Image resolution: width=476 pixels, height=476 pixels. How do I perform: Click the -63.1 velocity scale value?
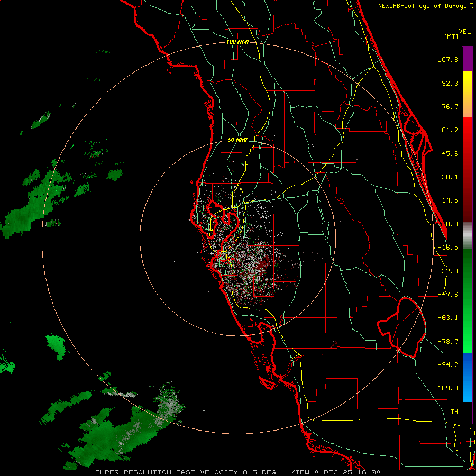pyautogui.click(x=448, y=318)
